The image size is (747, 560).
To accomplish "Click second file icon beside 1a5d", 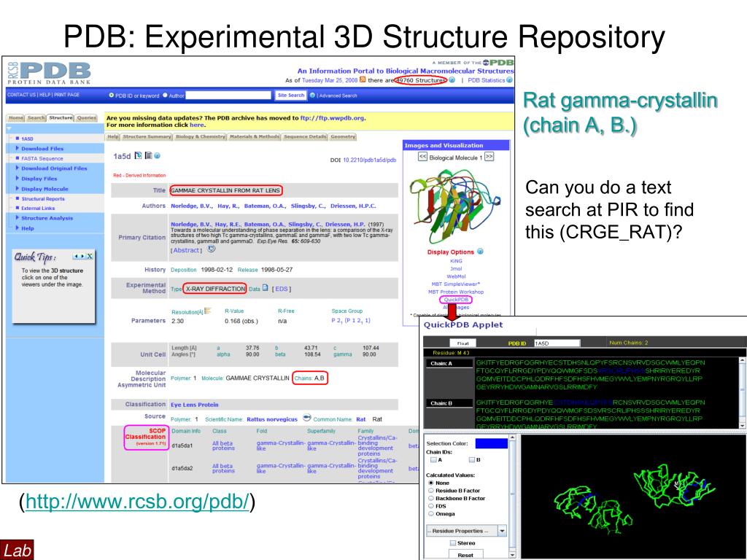I will pyautogui.click(x=148, y=155).
